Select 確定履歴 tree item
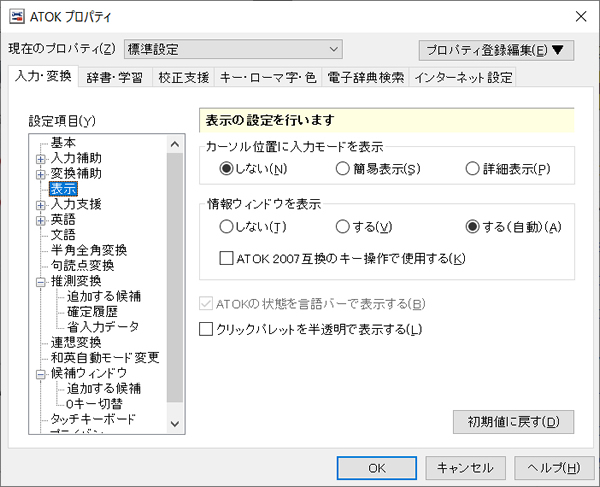Viewport: 600px width, 487px height. click(92, 311)
